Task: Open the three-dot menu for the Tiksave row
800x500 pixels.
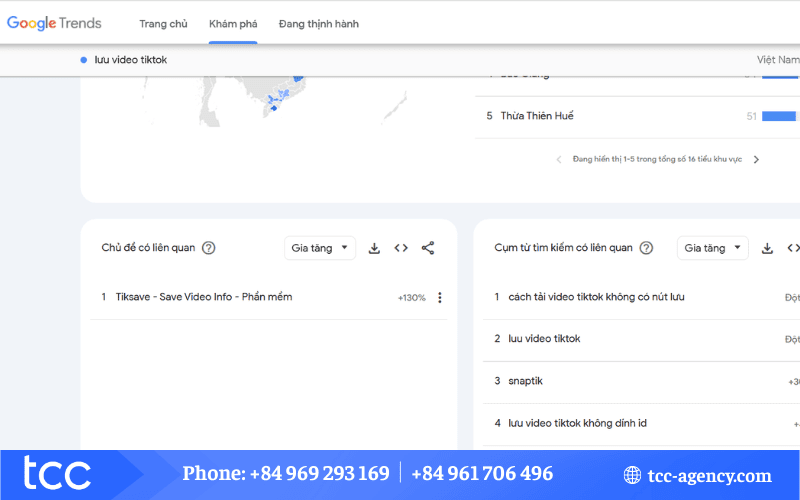Action: coord(440,297)
